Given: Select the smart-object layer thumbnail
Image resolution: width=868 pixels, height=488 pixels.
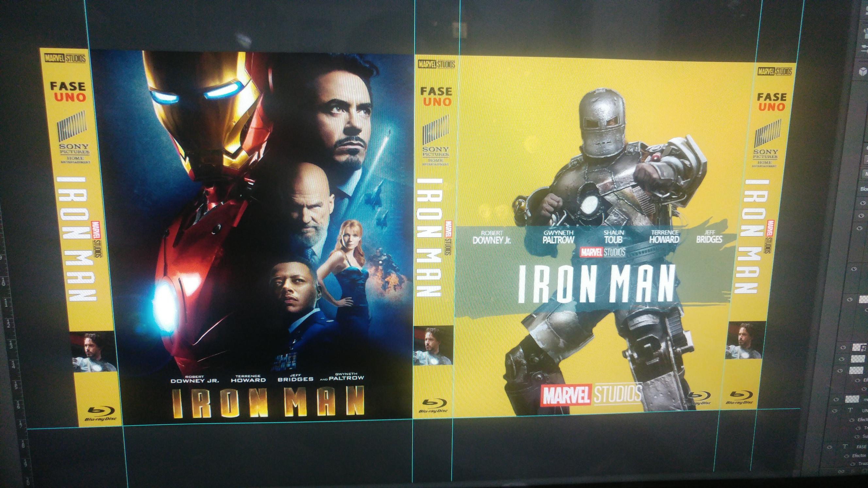Looking at the screenshot, I should (859, 347).
